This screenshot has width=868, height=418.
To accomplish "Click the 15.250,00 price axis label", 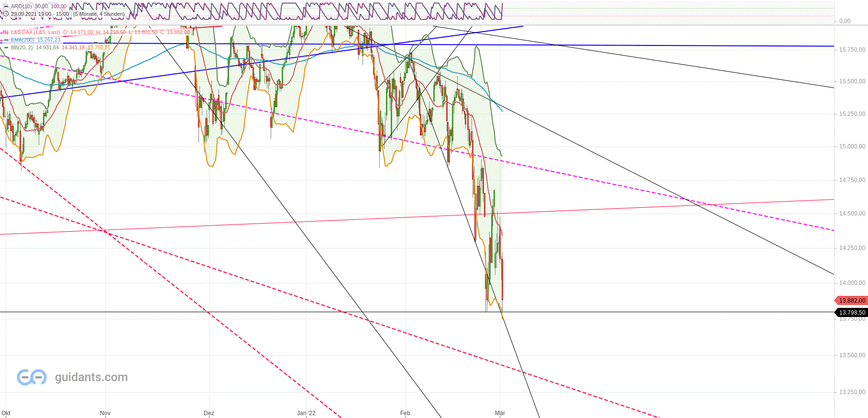I will pyautogui.click(x=852, y=114).
